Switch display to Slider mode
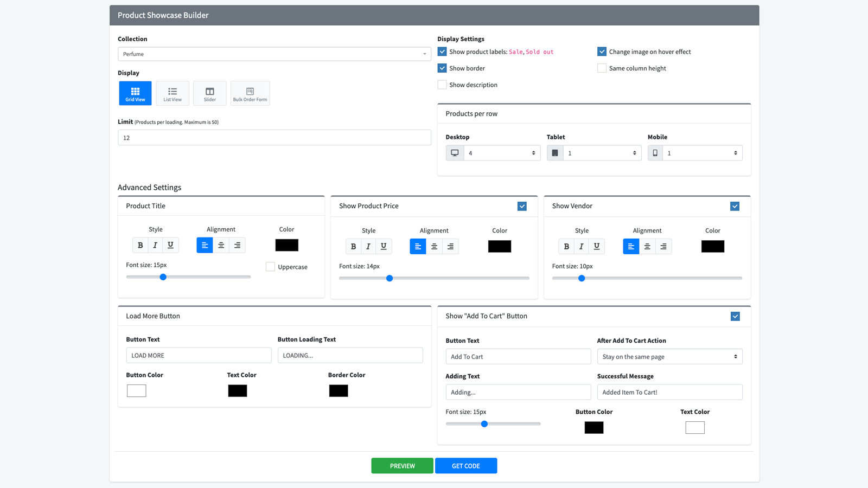 (209, 93)
